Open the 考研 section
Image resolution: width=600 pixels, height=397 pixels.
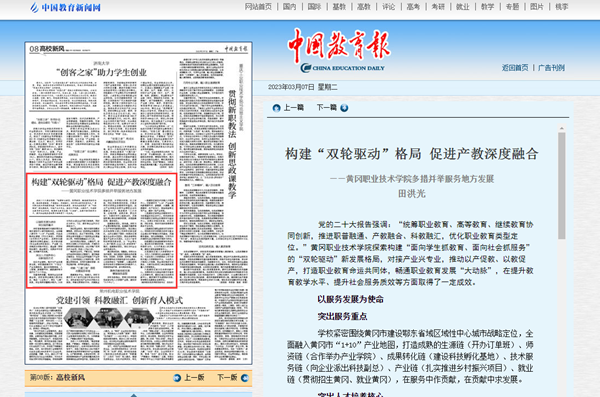click(x=438, y=7)
